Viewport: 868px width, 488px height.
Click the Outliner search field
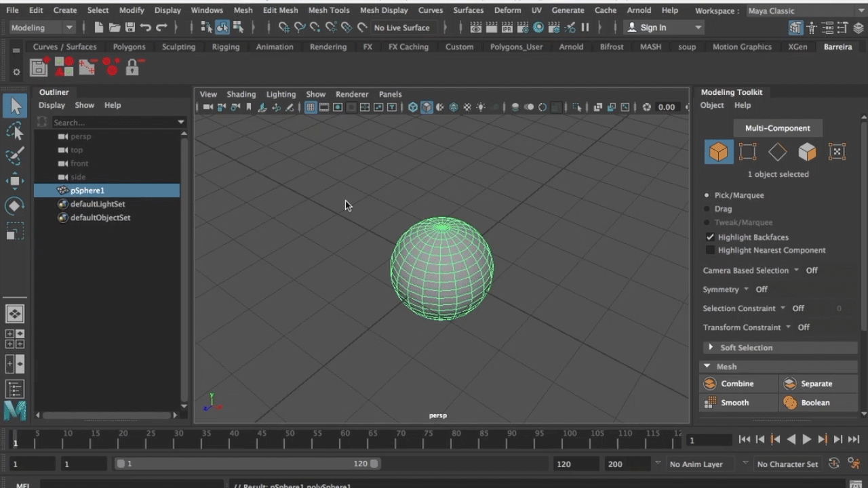(112, 123)
